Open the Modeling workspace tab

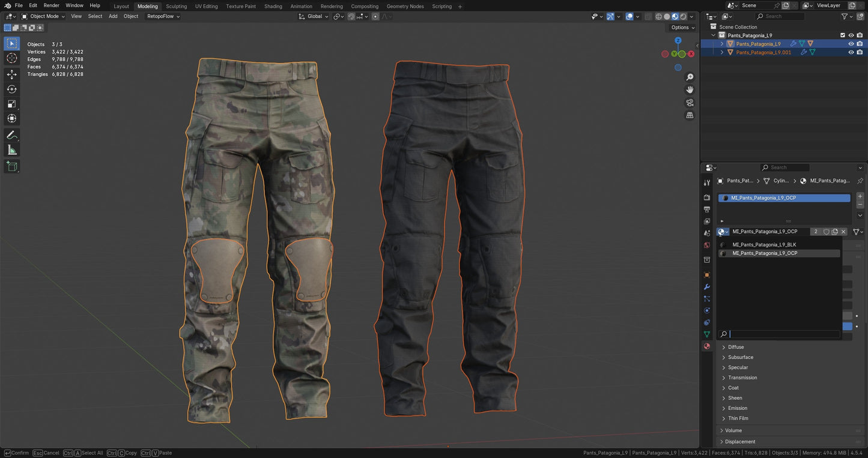pos(147,6)
